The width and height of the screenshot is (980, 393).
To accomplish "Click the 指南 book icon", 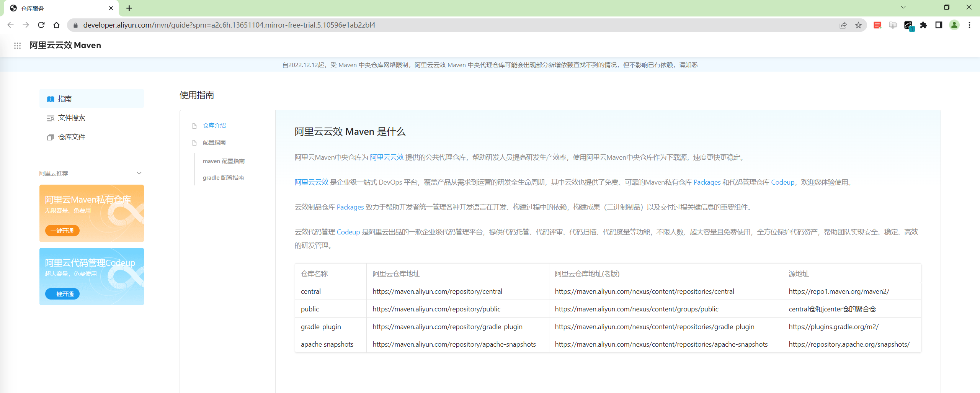I will pyautogui.click(x=51, y=99).
